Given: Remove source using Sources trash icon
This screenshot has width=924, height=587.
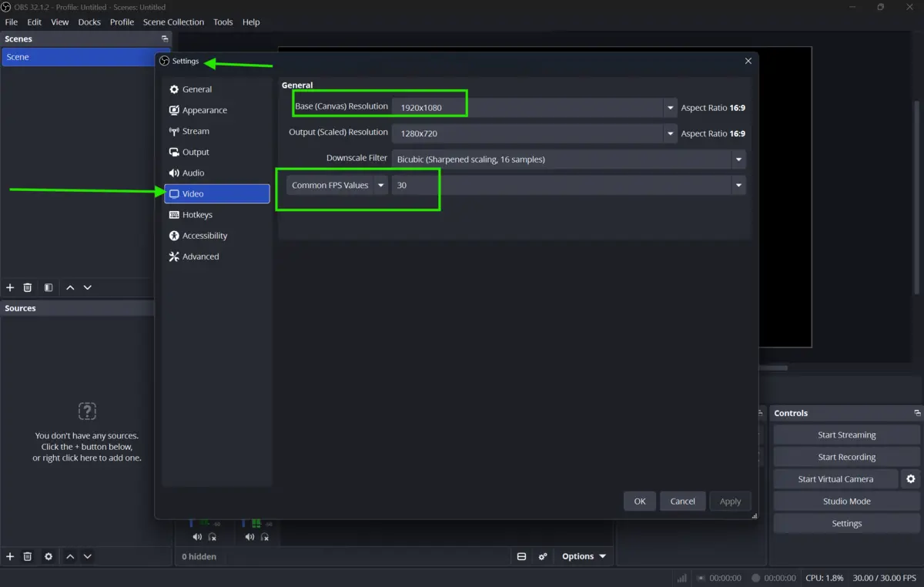Looking at the screenshot, I should click(x=28, y=556).
